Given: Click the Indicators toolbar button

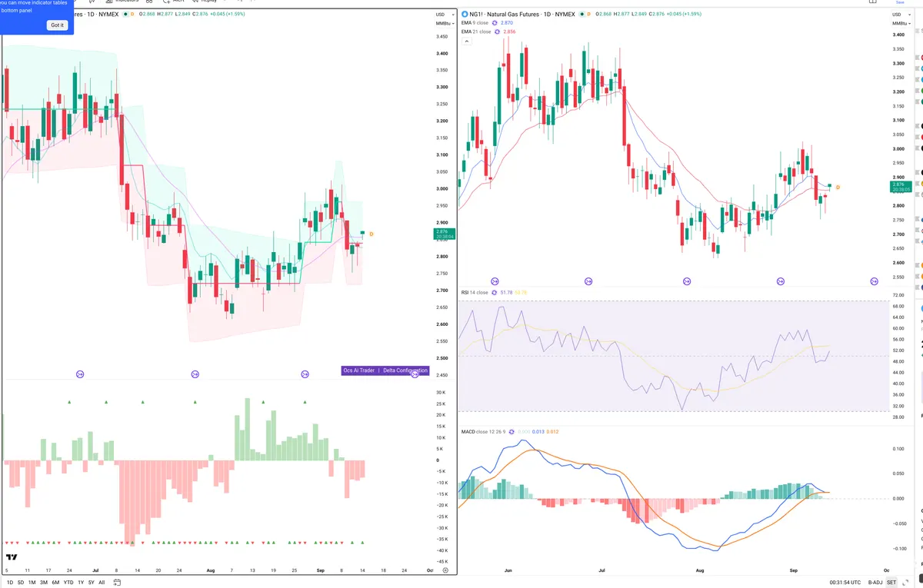Looking at the screenshot, I should pyautogui.click(x=122, y=2).
